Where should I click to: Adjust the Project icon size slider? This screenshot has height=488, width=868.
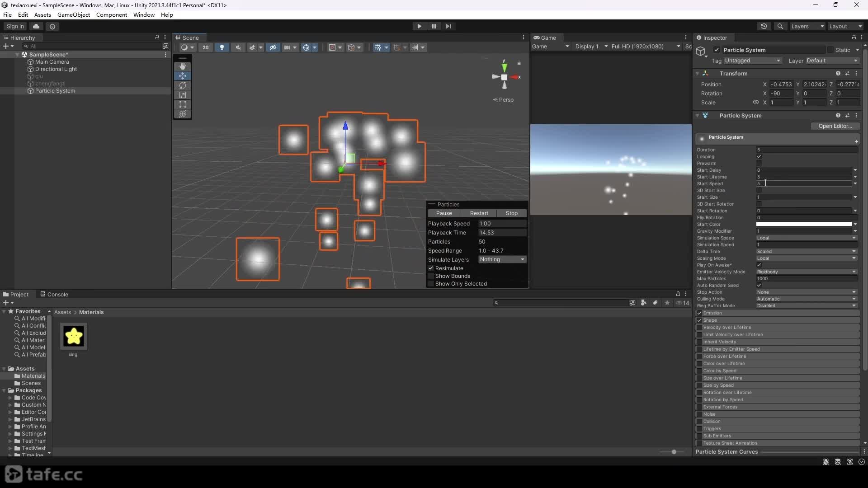point(674,452)
